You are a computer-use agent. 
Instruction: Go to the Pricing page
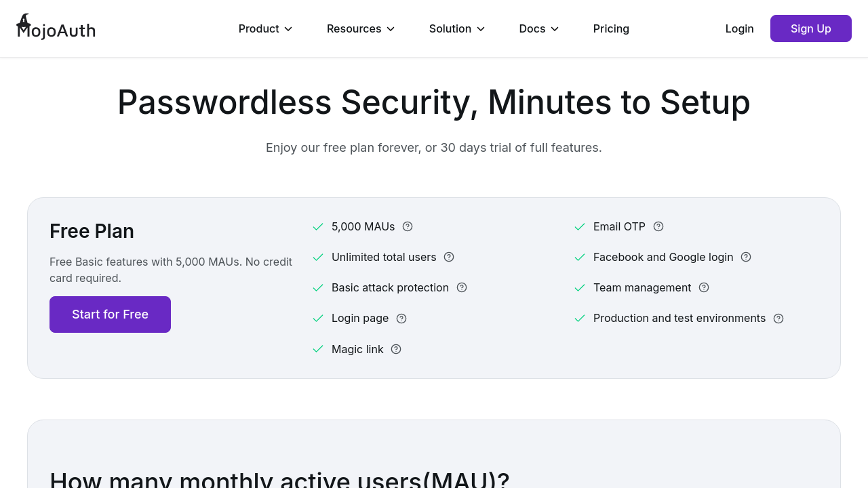click(x=611, y=28)
